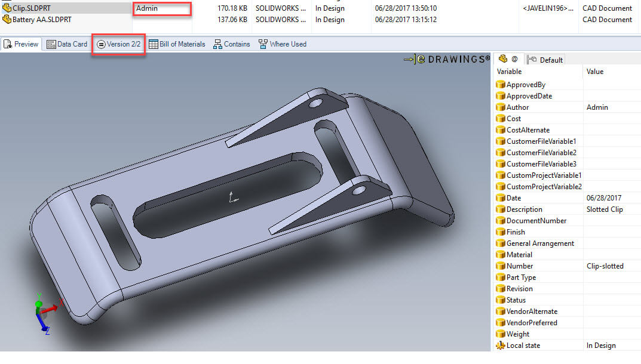
Task: Click the Date variable icon
Action: tap(501, 198)
